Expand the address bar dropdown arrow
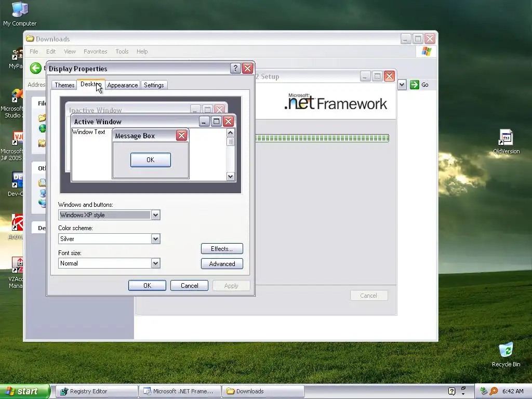532x399 pixels. click(x=402, y=85)
